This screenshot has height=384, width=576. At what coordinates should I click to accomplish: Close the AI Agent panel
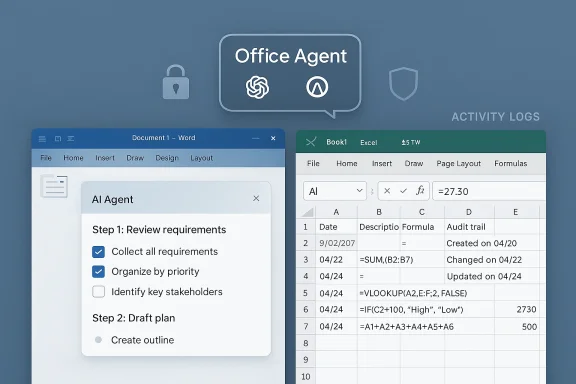tap(256, 198)
